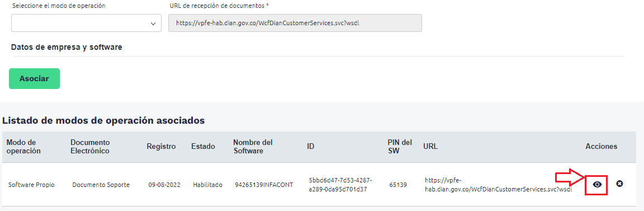Viewport: 644px width, 211px height.
Task: Click the green Asociar button
Action: tap(35, 78)
